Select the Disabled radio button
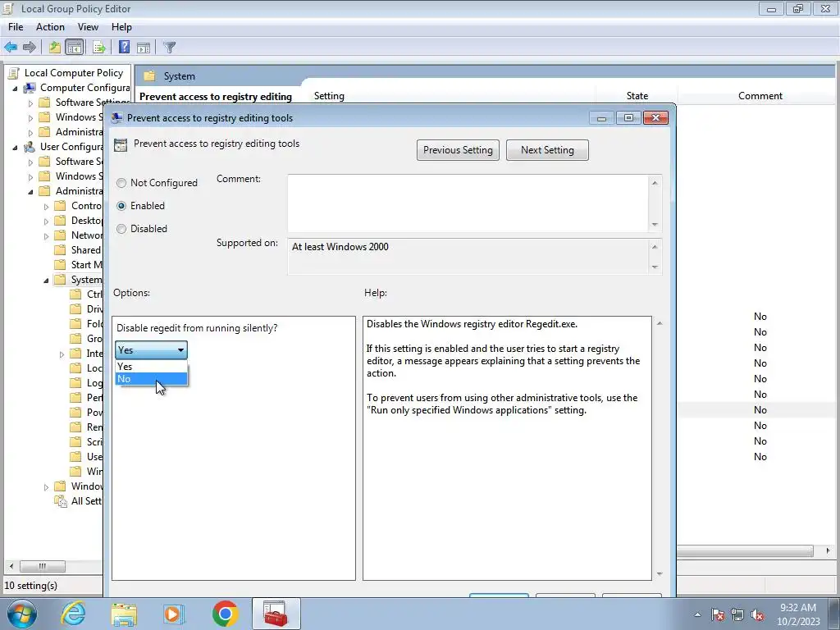840x630 pixels. [121, 229]
